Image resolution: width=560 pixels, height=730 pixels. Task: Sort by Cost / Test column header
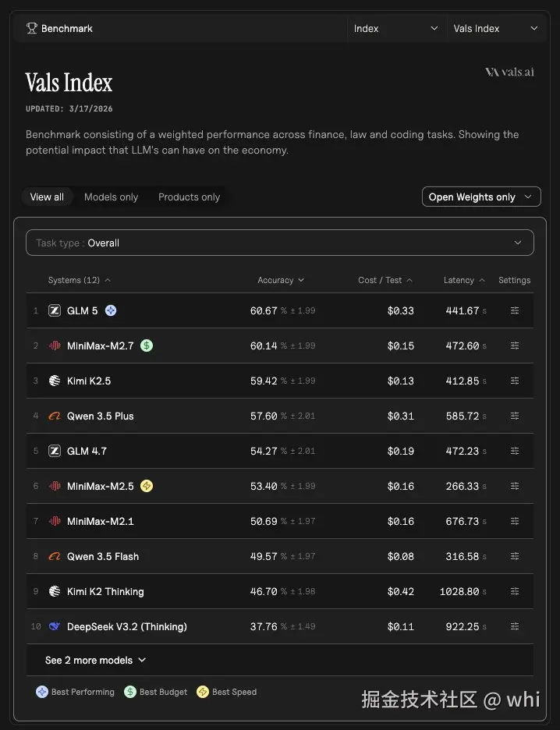pyautogui.click(x=385, y=280)
